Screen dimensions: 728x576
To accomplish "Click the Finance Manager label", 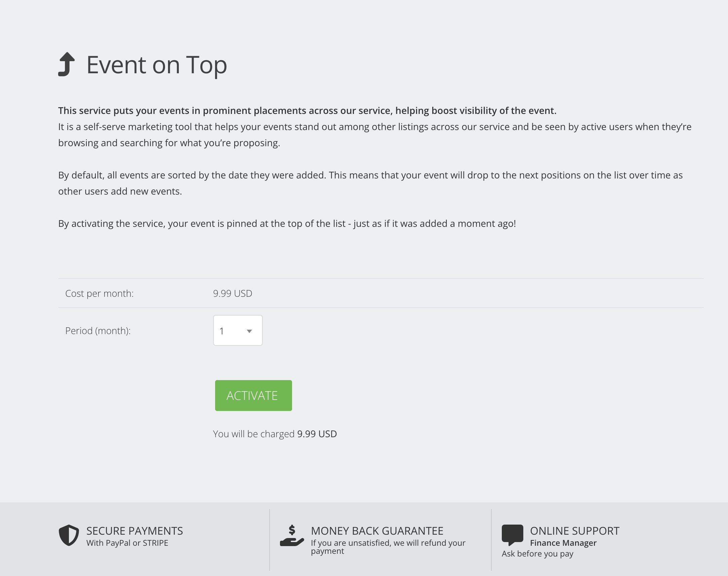I will pyautogui.click(x=563, y=543).
